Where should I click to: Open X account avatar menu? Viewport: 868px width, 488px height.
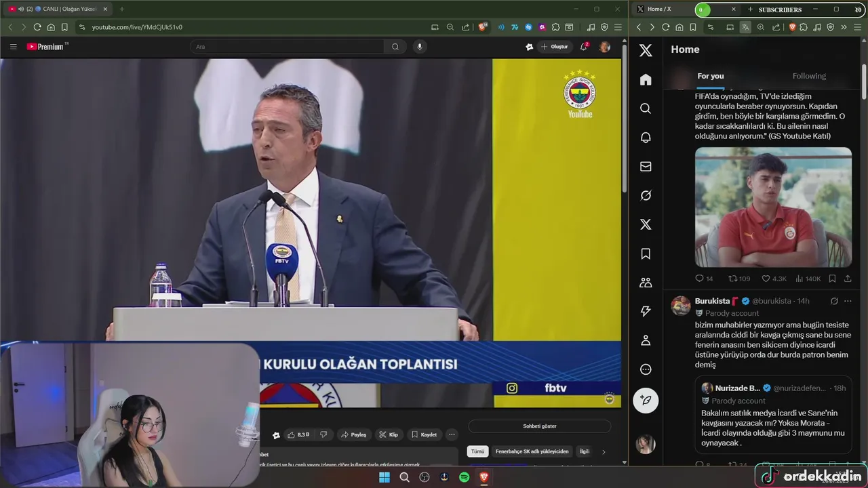pyautogui.click(x=646, y=444)
